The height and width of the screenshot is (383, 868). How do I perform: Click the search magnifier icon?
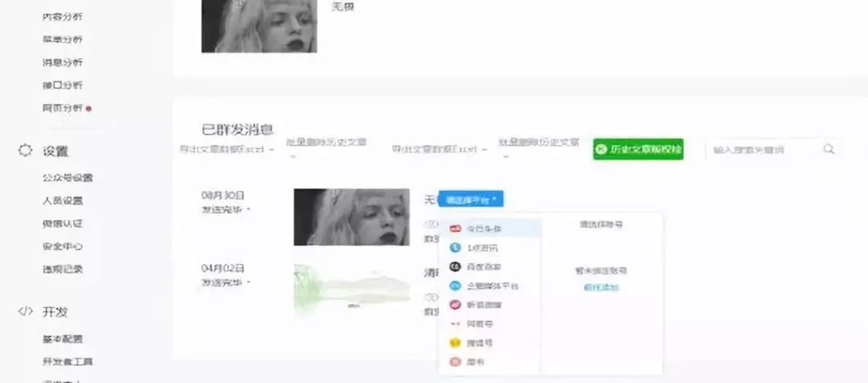point(829,149)
